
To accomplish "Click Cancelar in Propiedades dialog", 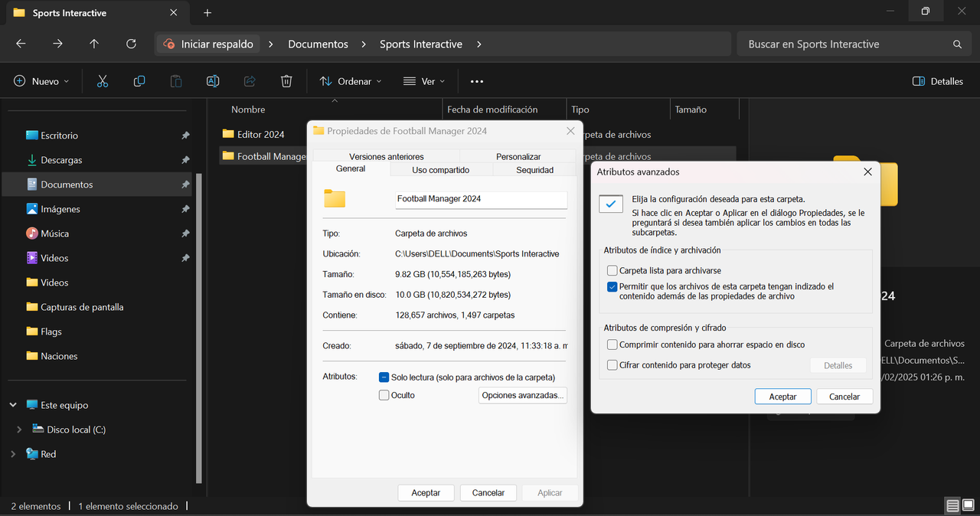I will click(x=488, y=493).
